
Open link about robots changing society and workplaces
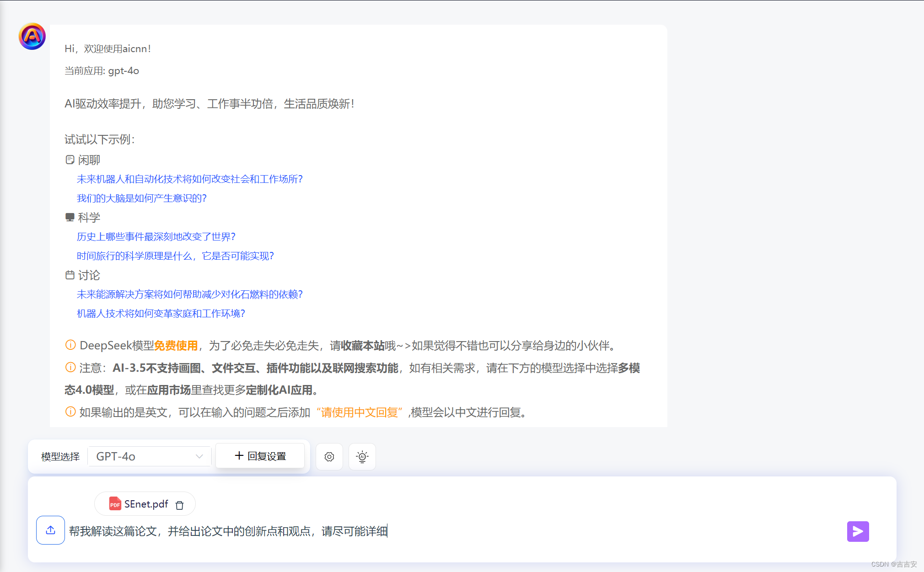click(x=189, y=179)
